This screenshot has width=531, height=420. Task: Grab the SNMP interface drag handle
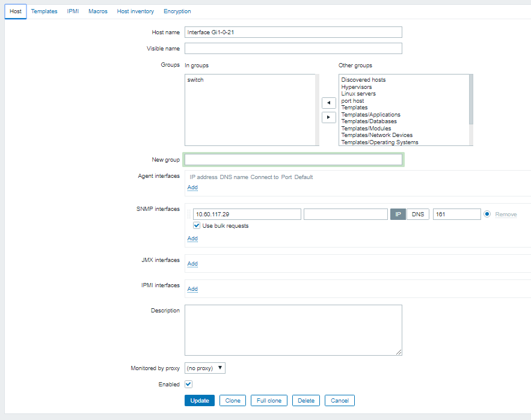pyautogui.click(x=189, y=214)
